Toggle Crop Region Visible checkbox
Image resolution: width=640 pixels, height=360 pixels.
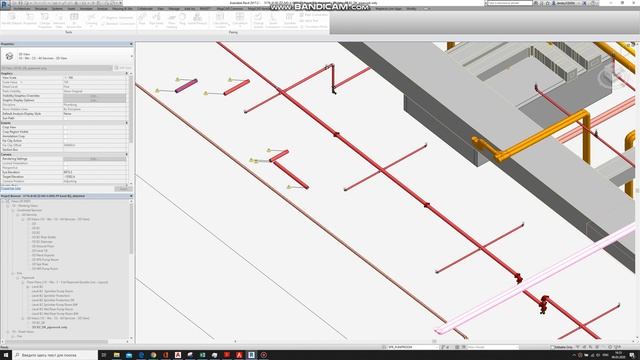click(x=66, y=132)
